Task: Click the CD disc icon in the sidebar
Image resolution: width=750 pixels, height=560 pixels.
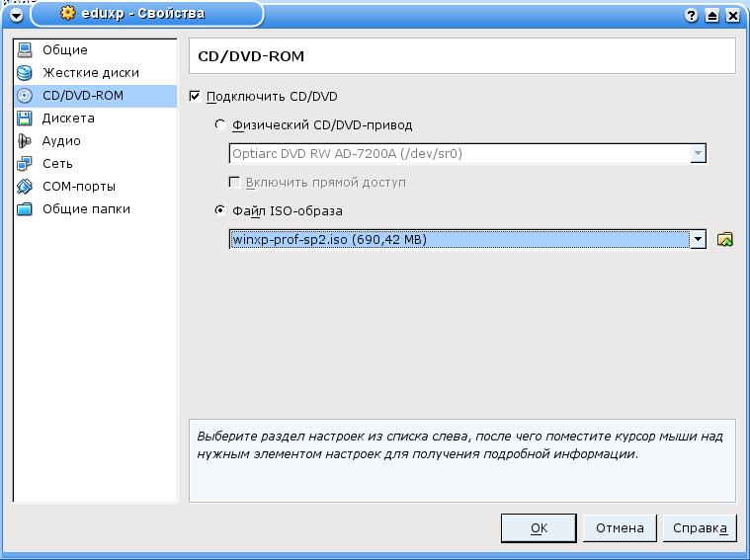Action: pyautogui.click(x=25, y=96)
